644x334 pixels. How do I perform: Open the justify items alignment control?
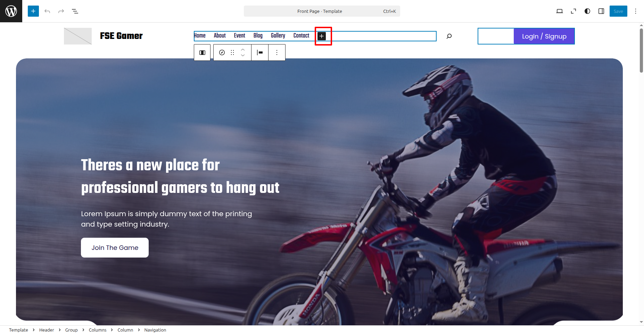pyautogui.click(x=260, y=52)
